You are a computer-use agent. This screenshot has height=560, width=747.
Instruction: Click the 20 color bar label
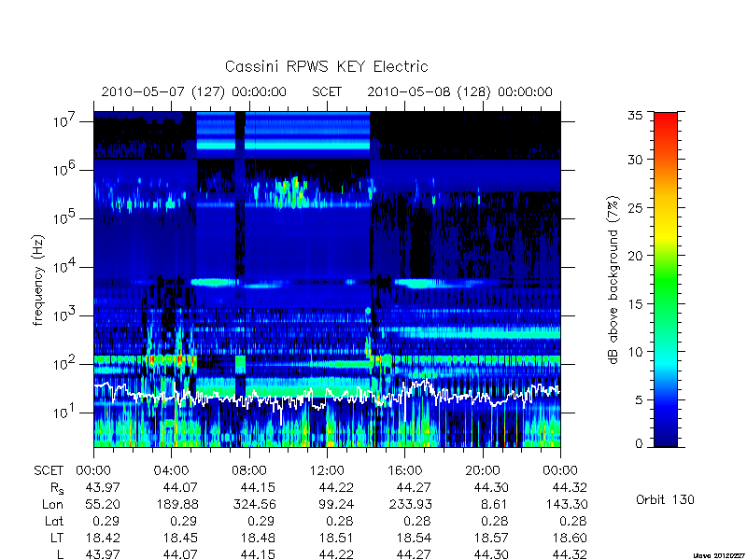pyautogui.click(x=635, y=256)
